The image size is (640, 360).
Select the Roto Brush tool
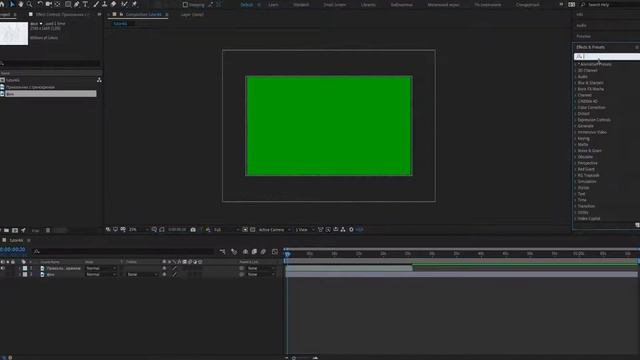[124, 4]
